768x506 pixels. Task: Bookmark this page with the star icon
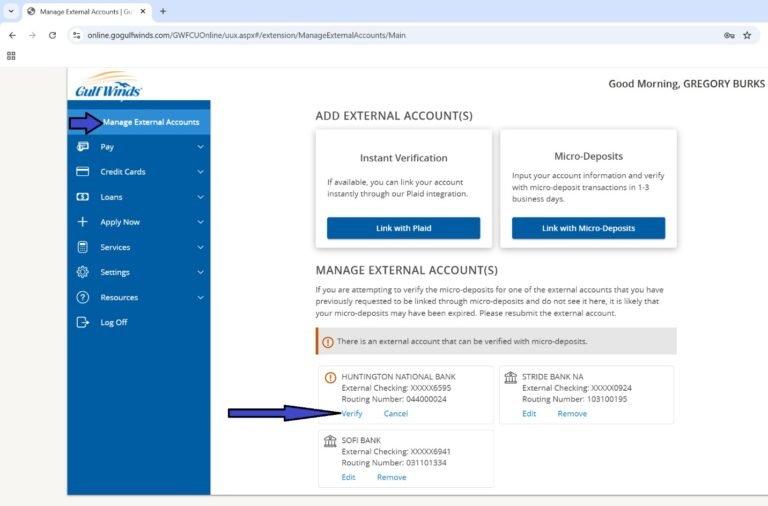[746, 35]
